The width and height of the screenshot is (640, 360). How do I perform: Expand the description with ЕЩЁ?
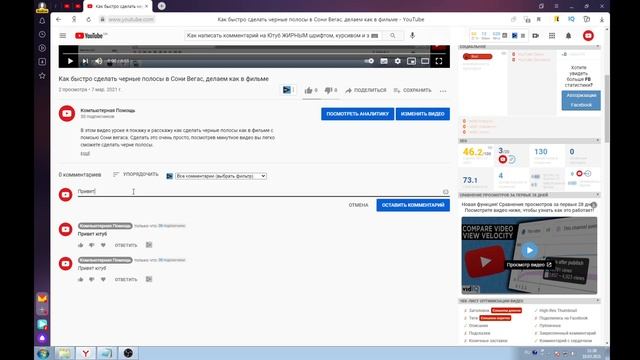click(85, 153)
